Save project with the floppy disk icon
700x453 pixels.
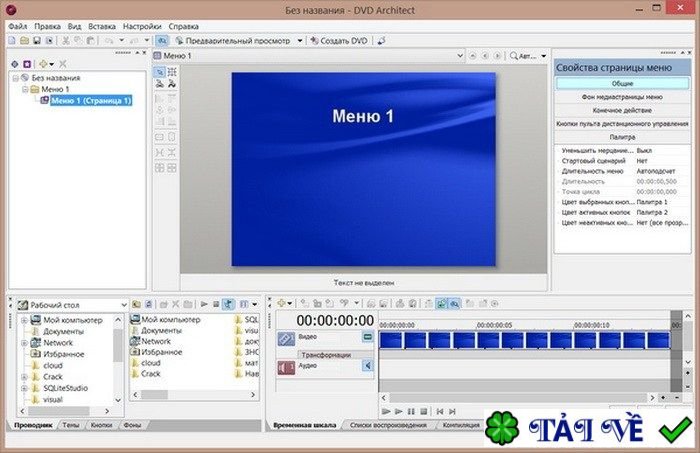(37, 41)
